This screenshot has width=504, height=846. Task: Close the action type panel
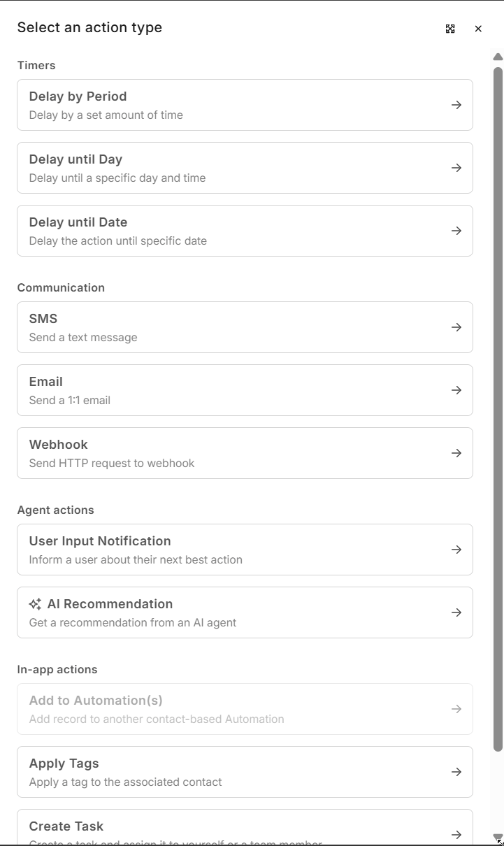[478, 29]
